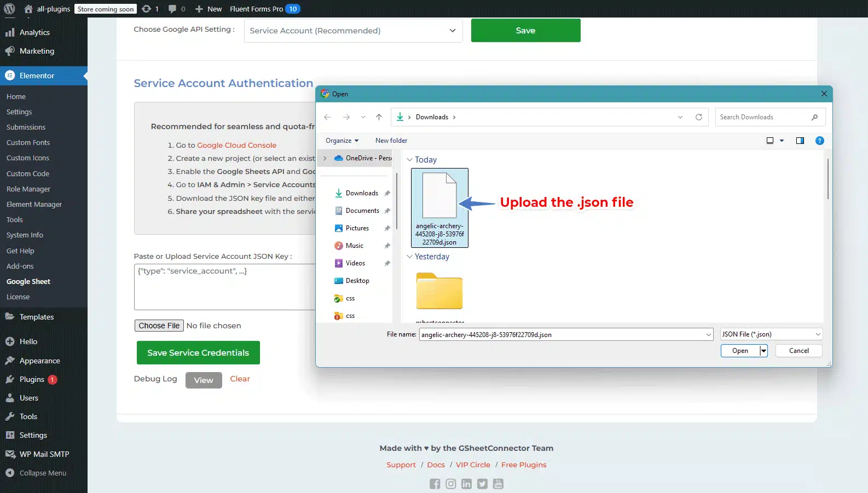The width and height of the screenshot is (868, 493).
Task: Open Facebook icon in page footer
Action: 435,484
